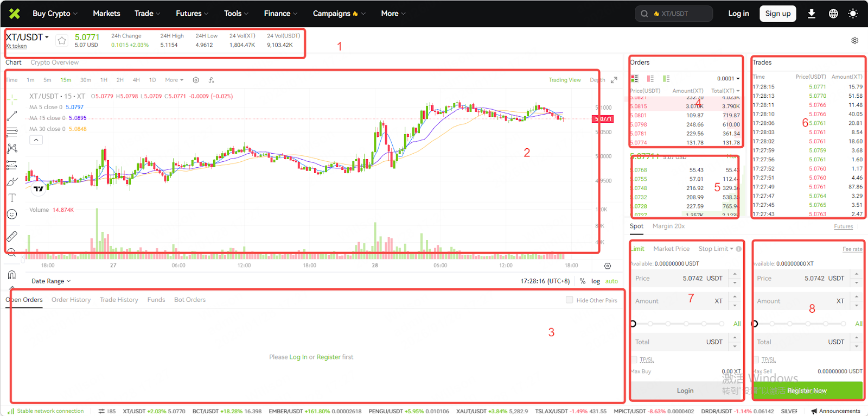Click the download app icon in header
This screenshot has height=416, width=868.
click(812, 14)
